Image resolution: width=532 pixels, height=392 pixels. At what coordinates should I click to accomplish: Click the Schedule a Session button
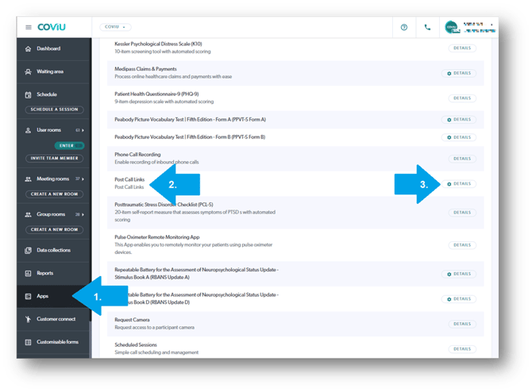(54, 109)
